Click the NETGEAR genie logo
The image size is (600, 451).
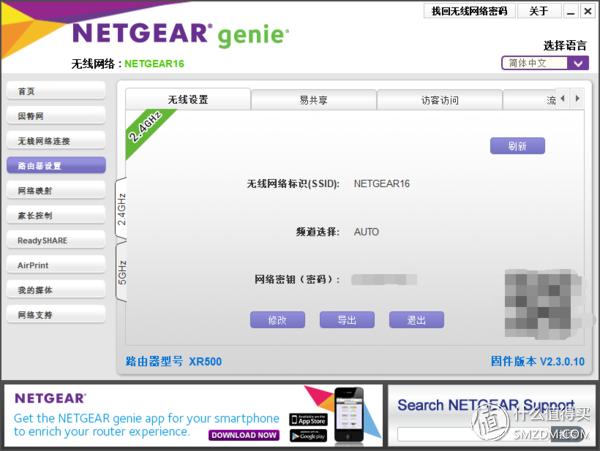click(180, 34)
